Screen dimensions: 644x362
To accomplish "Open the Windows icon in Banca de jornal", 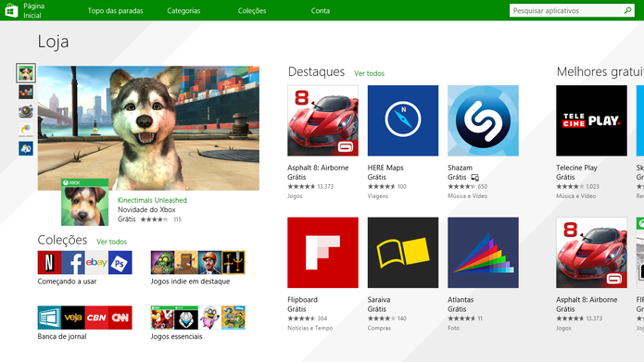I will [49, 318].
